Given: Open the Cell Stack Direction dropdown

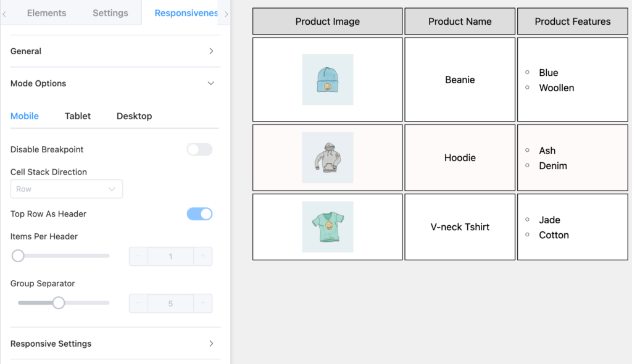Looking at the screenshot, I should coord(67,189).
